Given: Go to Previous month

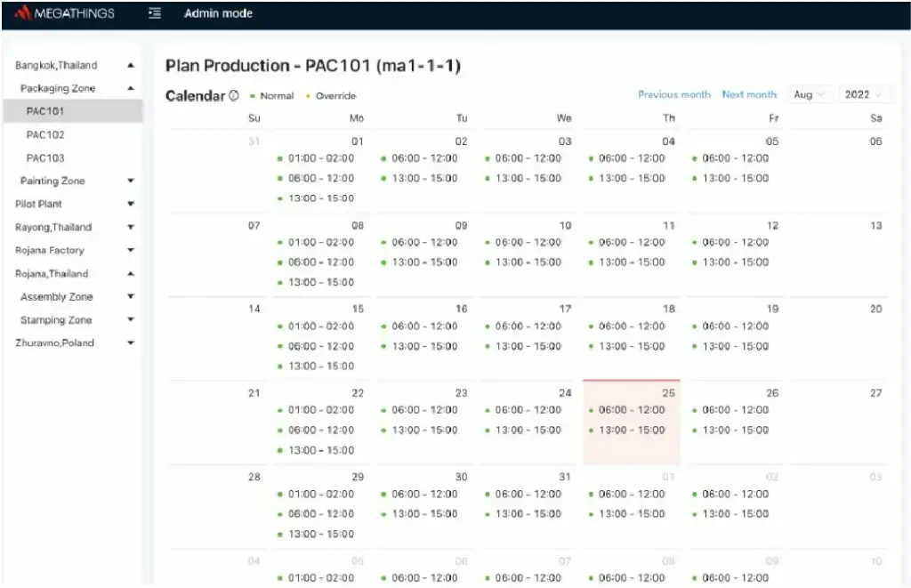Looking at the screenshot, I should pos(674,94).
